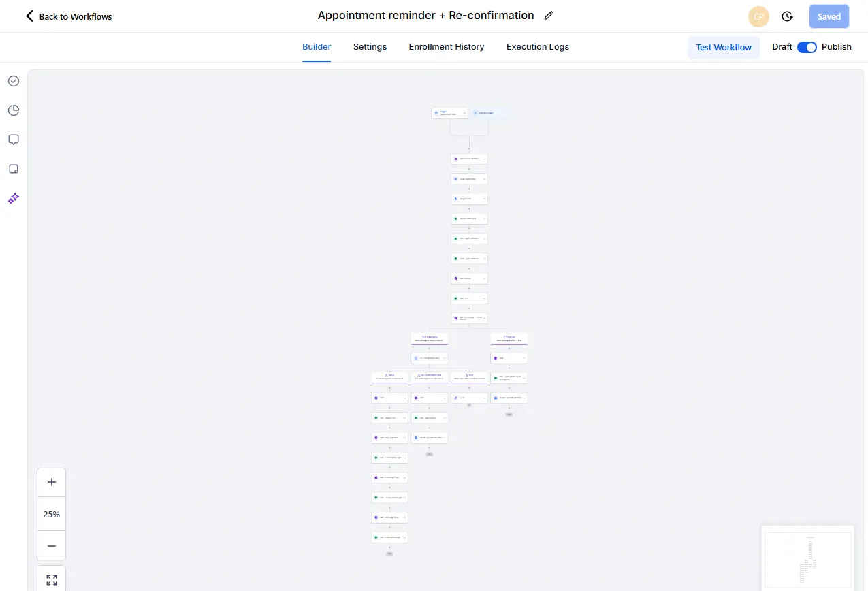
Task: Click the workflow minimap thumbnail
Action: [807, 559]
